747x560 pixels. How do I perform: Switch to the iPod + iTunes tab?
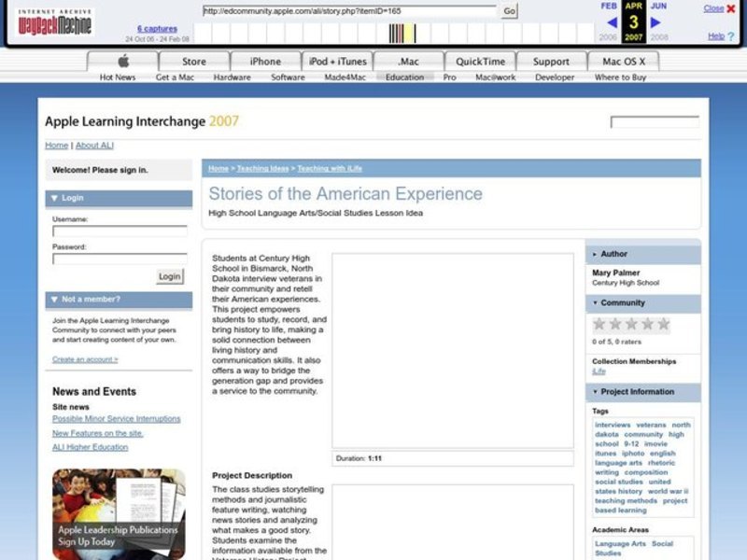(x=337, y=60)
